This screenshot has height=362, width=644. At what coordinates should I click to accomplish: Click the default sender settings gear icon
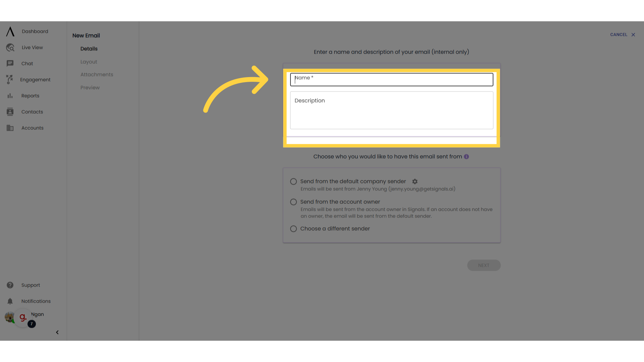[415, 181]
